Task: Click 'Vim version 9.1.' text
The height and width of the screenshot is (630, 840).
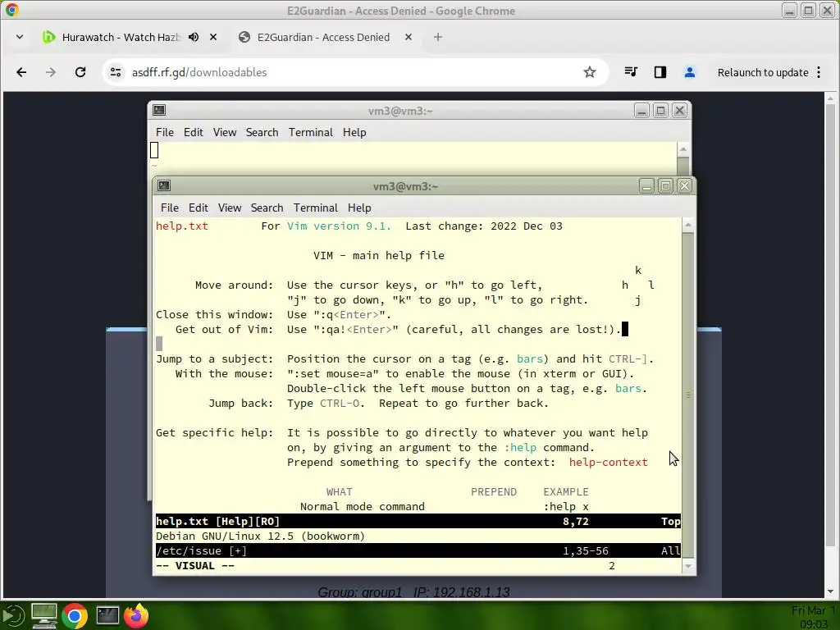Action: click(x=339, y=226)
